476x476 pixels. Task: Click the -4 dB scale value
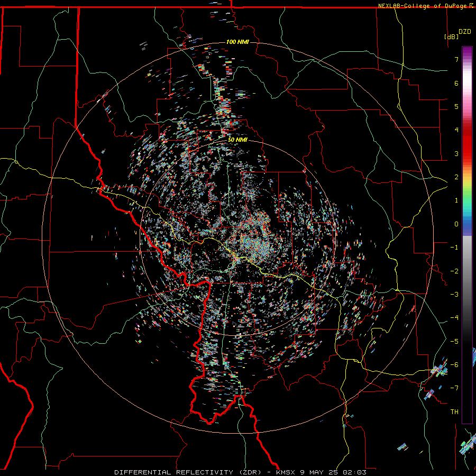click(x=454, y=318)
